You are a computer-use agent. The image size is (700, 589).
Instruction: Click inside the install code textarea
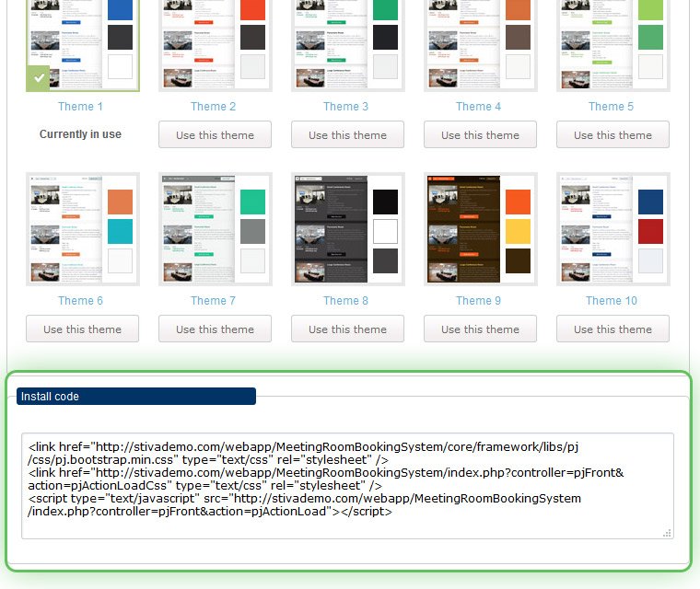point(347,486)
